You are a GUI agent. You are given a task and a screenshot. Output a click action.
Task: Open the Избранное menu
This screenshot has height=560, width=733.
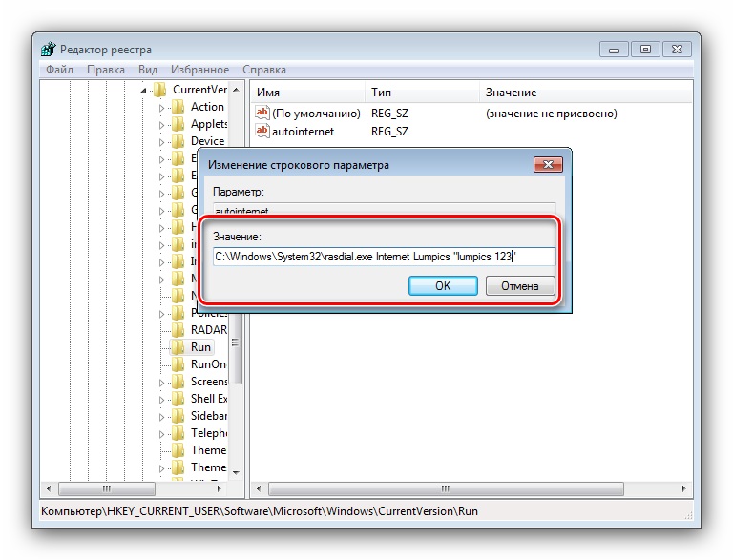point(199,70)
